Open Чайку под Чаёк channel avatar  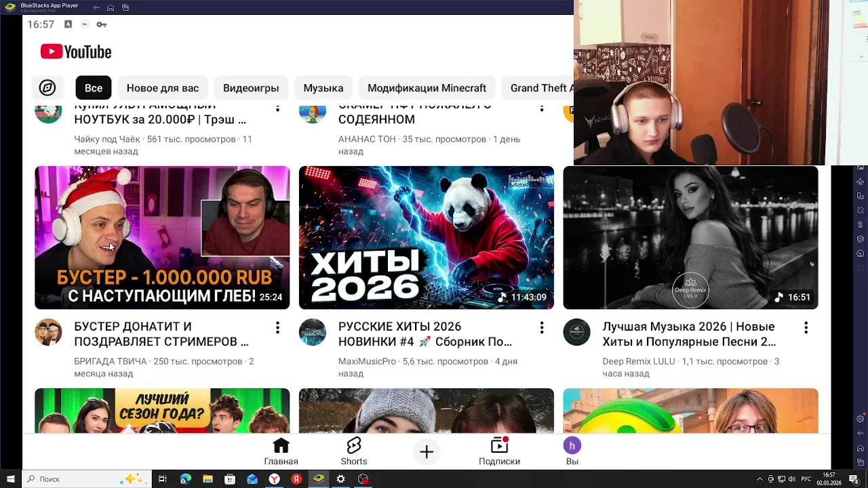click(48, 114)
